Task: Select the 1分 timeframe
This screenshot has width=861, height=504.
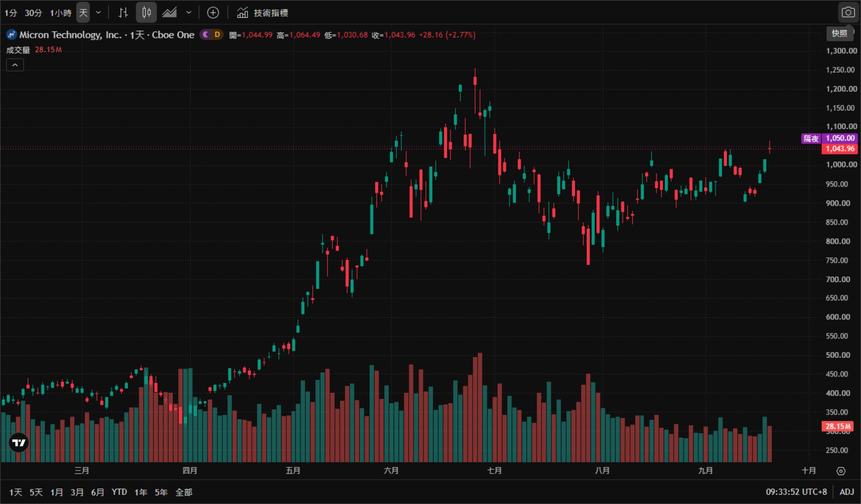Action: [10, 13]
